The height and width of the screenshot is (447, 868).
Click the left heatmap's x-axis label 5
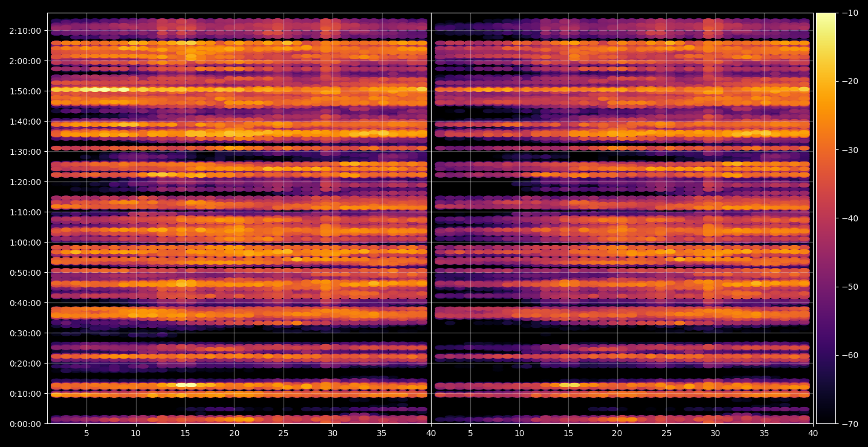pyautogui.click(x=86, y=433)
